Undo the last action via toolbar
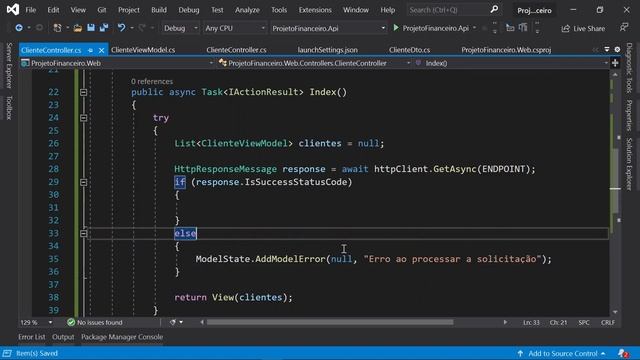This screenshot has width=640, height=360. click(x=121, y=28)
